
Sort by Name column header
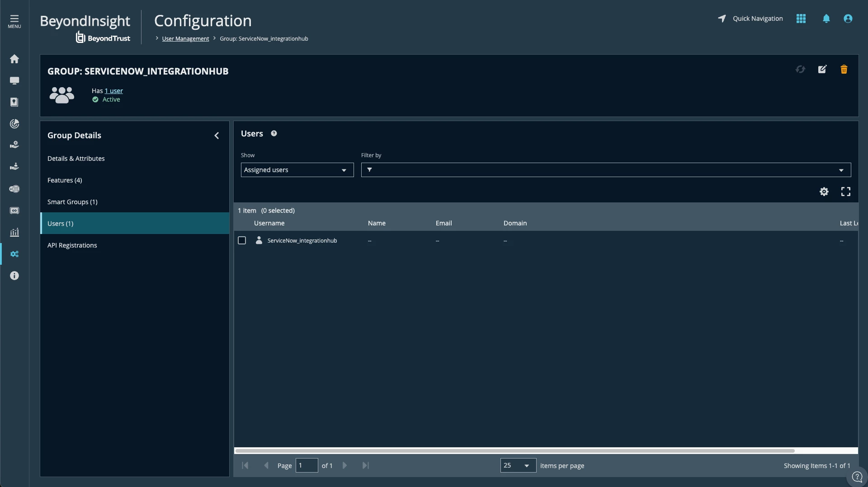[377, 223]
